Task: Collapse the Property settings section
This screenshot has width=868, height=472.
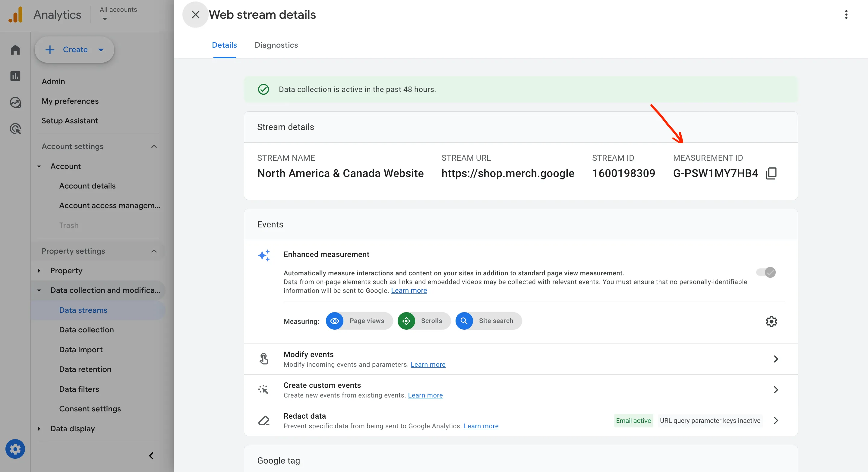Action: tap(154, 251)
